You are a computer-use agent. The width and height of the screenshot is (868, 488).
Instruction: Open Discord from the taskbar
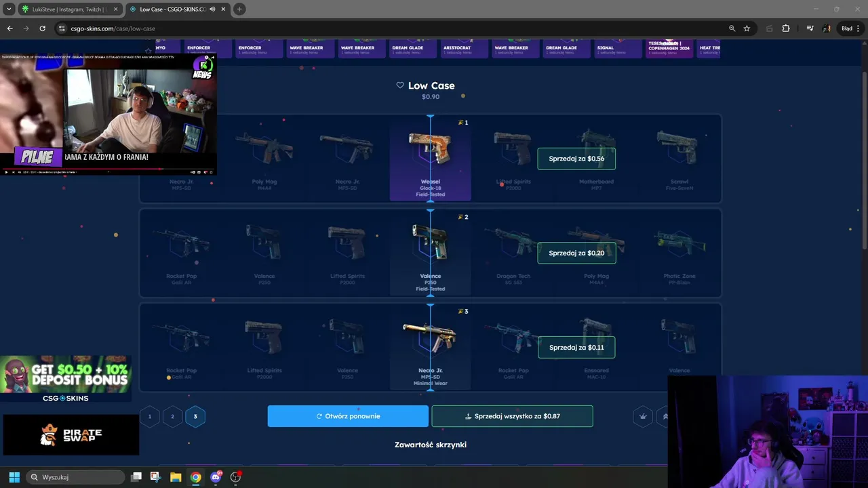pyautogui.click(x=216, y=477)
